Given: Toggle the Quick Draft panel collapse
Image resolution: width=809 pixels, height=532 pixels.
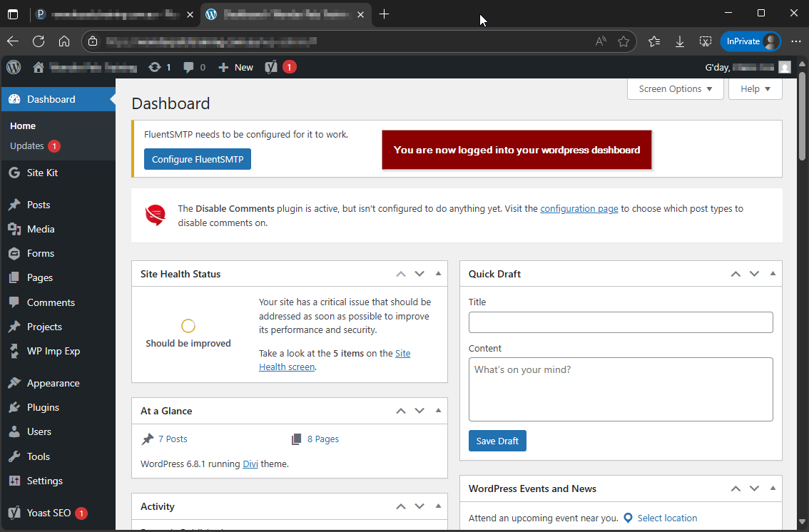Looking at the screenshot, I should pos(773,274).
